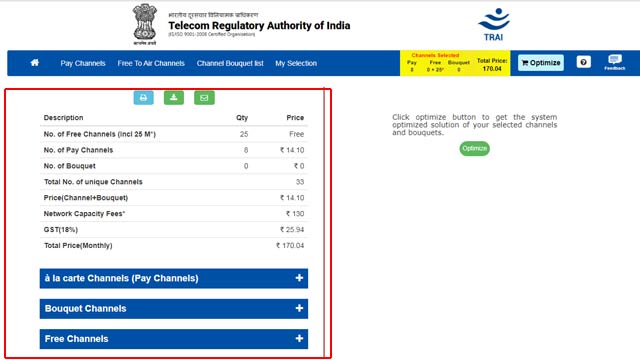Go to My Selection page
The width and height of the screenshot is (640, 360).
click(x=296, y=63)
